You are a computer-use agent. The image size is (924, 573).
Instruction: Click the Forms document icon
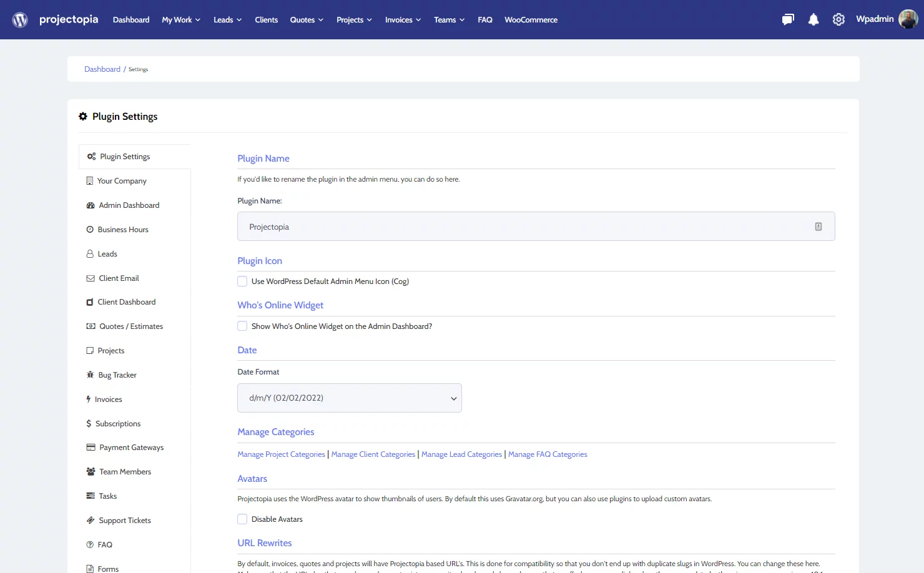[x=90, y=569]
